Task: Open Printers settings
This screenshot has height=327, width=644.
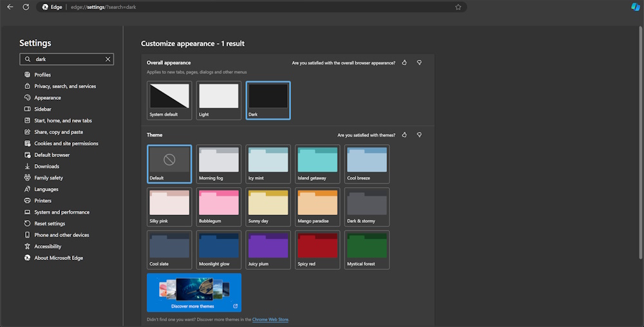Action: (38, 201)
